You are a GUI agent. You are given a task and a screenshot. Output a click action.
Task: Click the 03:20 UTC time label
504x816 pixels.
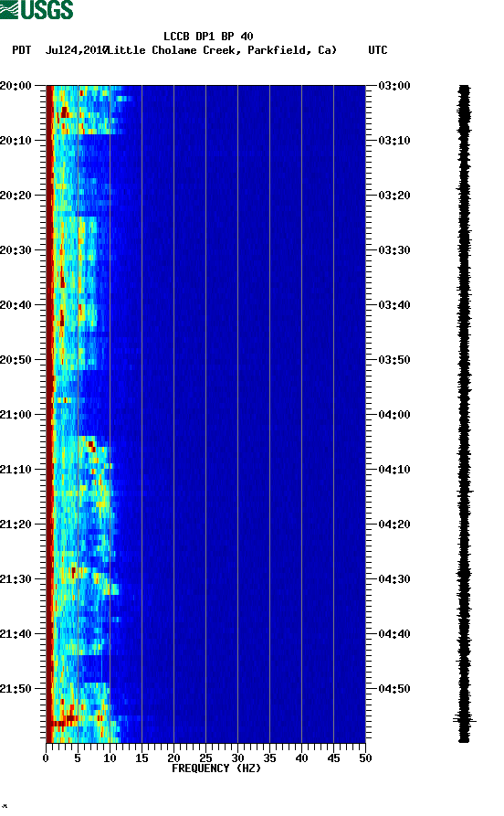394,196
